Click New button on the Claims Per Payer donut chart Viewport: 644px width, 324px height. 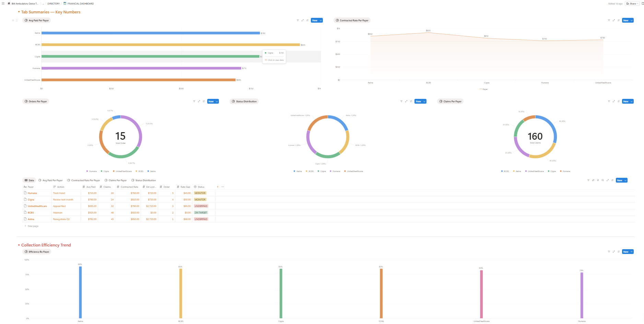626,101
